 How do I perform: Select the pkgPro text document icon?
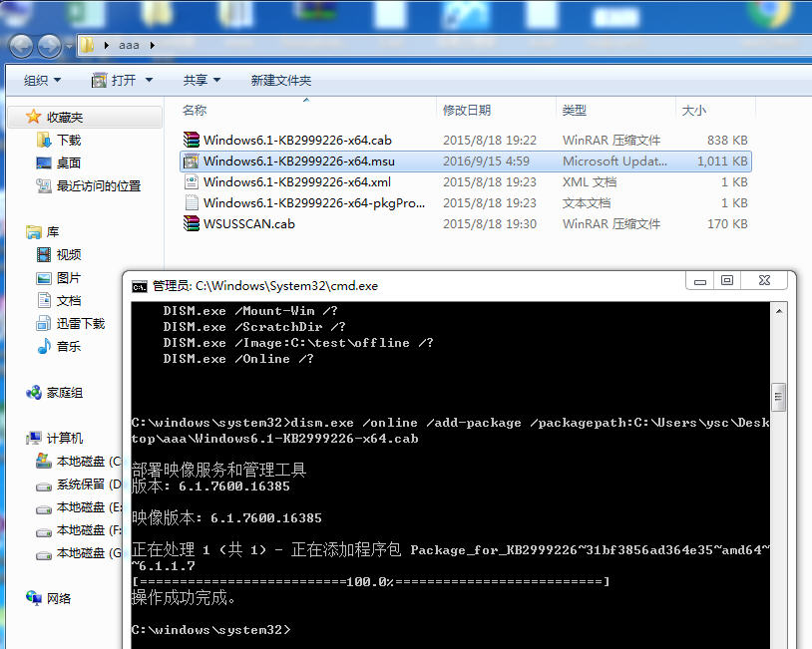coord(192,203)
